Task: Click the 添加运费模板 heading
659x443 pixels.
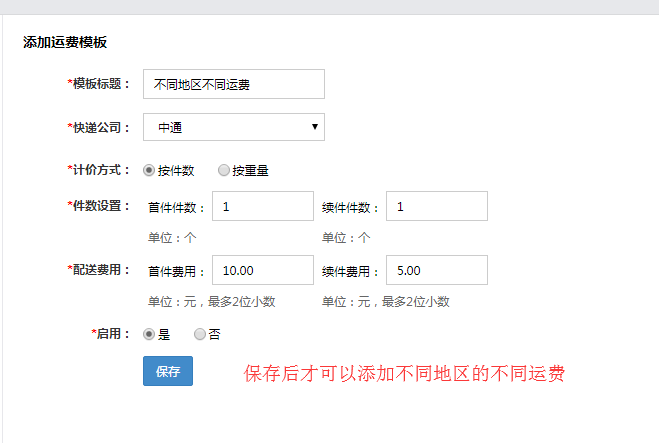Action: click(x=65, y=43)
